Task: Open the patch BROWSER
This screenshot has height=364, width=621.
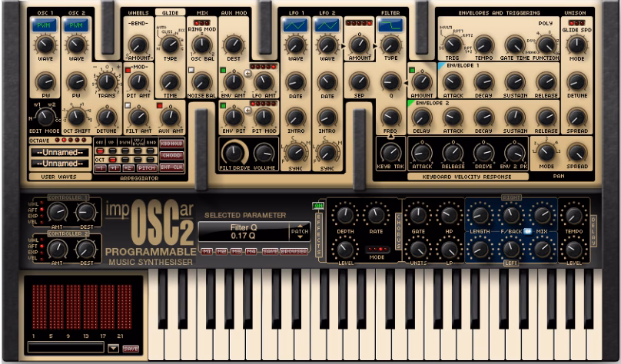Action: [x=294, y=252]
